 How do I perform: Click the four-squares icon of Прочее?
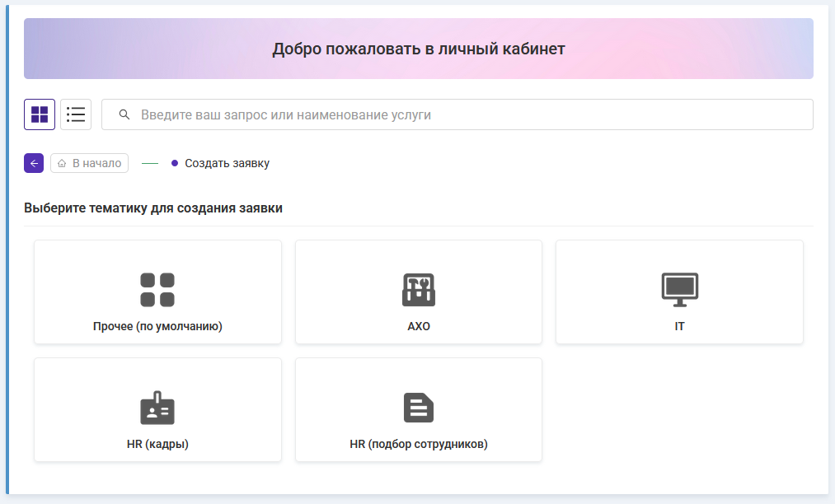pos(157,290)
